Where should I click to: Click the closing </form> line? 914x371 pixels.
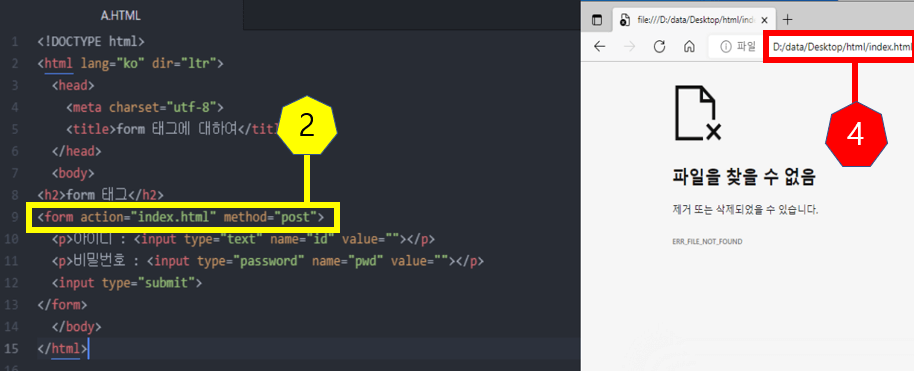62,304
